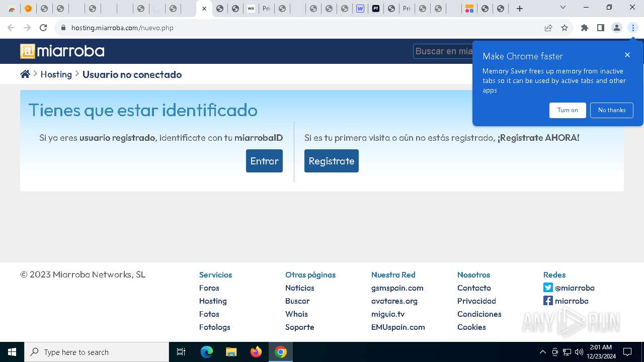
Task: Open the Chrome profile avatar
Action: (617, 28)
